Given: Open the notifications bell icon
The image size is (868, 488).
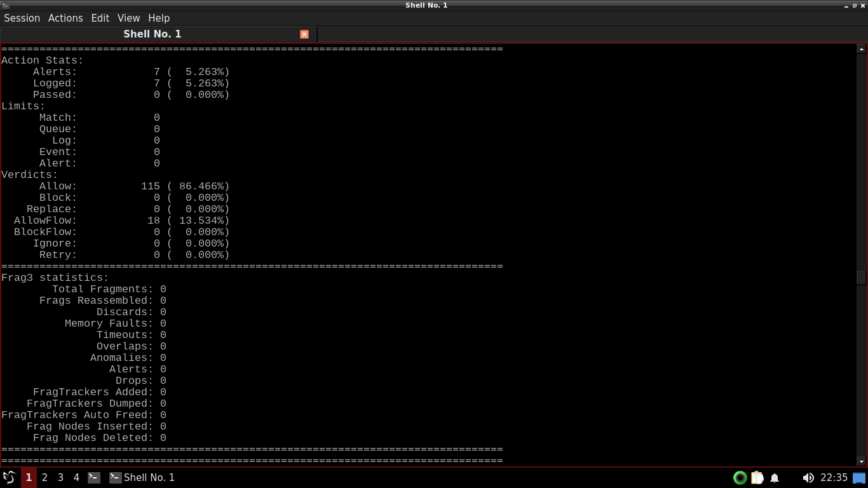Looking at the screenshot, I should click(x=775, y=478).
